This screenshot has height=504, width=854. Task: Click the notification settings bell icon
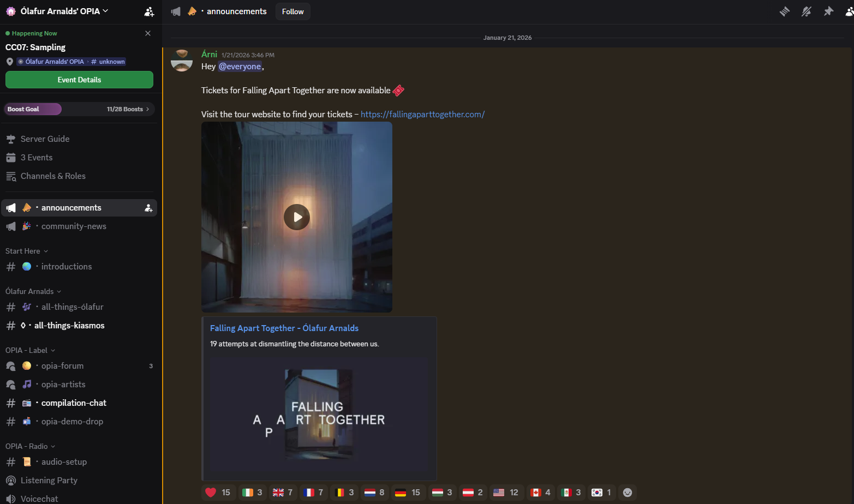807,11
